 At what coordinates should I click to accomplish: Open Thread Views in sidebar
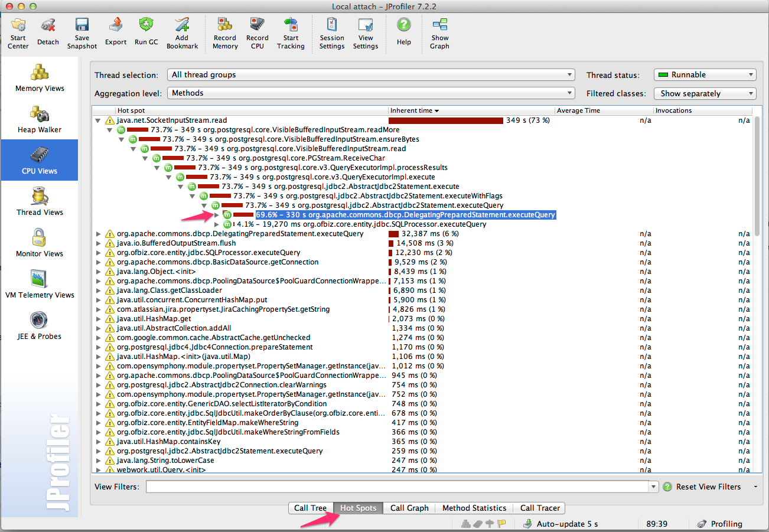[x=40, y=201]
